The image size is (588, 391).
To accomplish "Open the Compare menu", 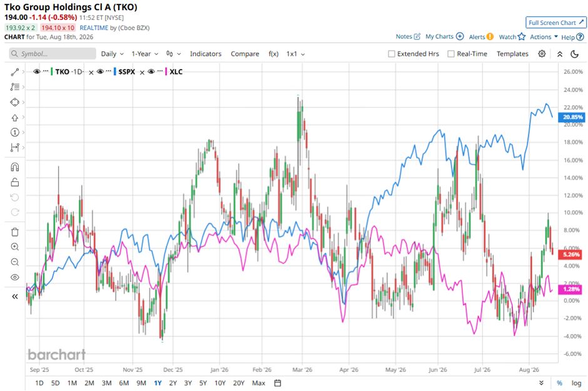I will [x=245, y=54].
